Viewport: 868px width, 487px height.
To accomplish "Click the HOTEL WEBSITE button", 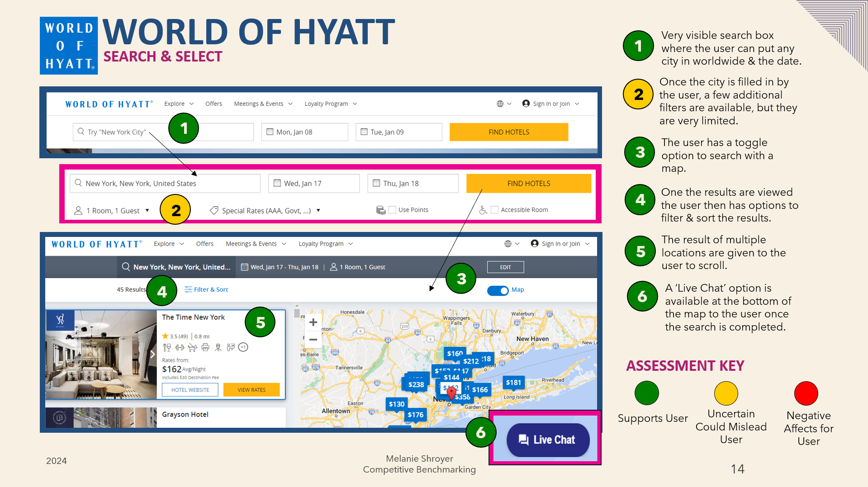I will 190,390.
